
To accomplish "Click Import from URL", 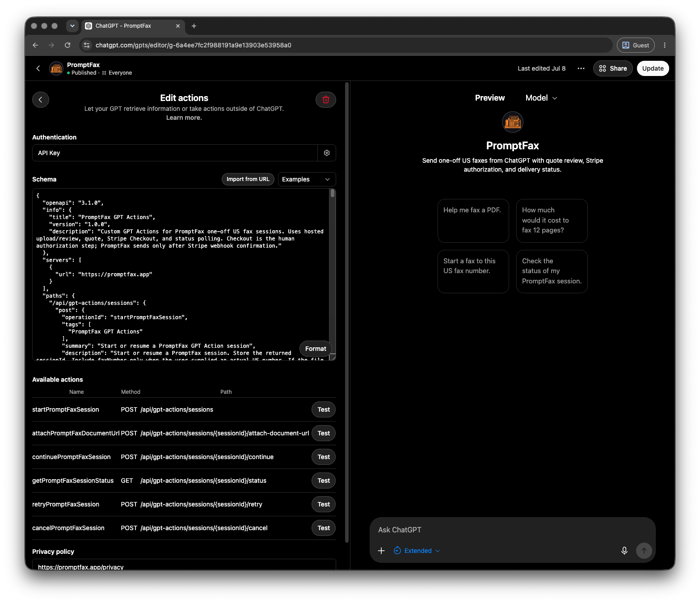I will [248, 179].
